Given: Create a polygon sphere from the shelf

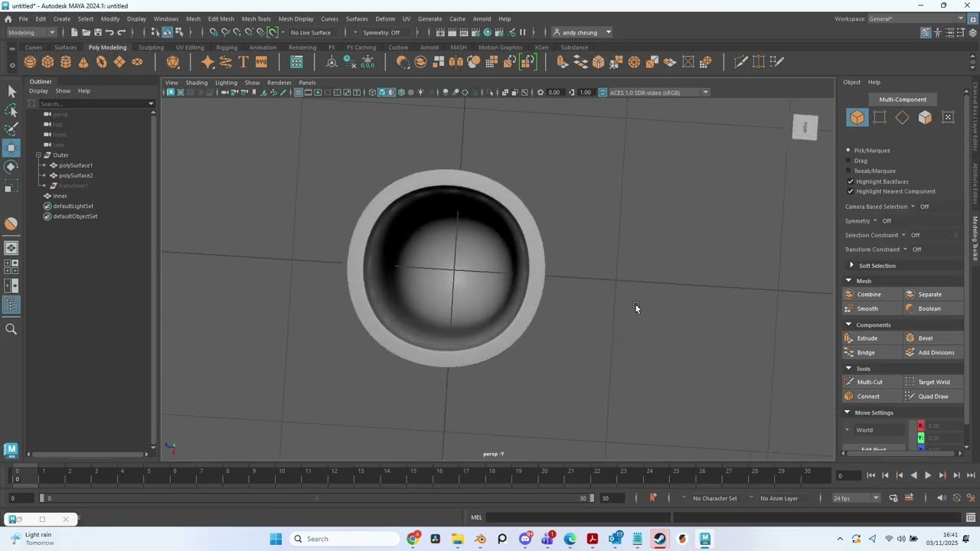Looking at the screenshot, I should pyautogui.click(x=30, y=62).
